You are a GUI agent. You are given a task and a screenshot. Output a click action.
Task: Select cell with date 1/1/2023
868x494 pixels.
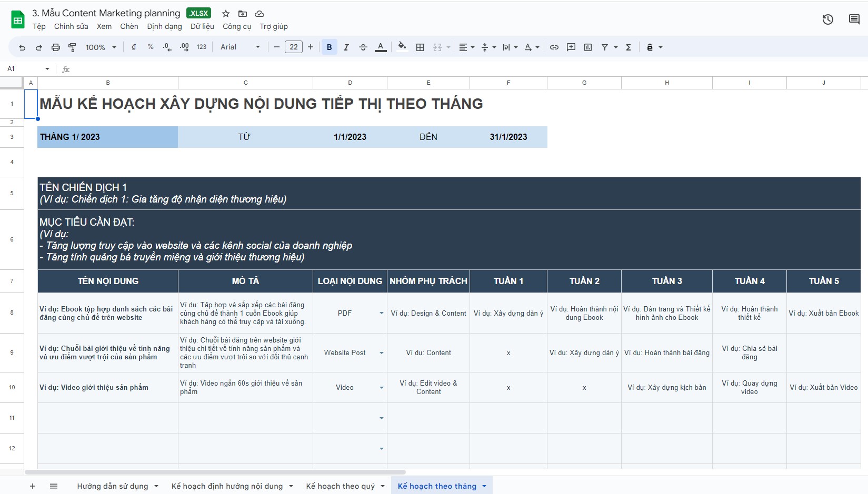point(350,137)
